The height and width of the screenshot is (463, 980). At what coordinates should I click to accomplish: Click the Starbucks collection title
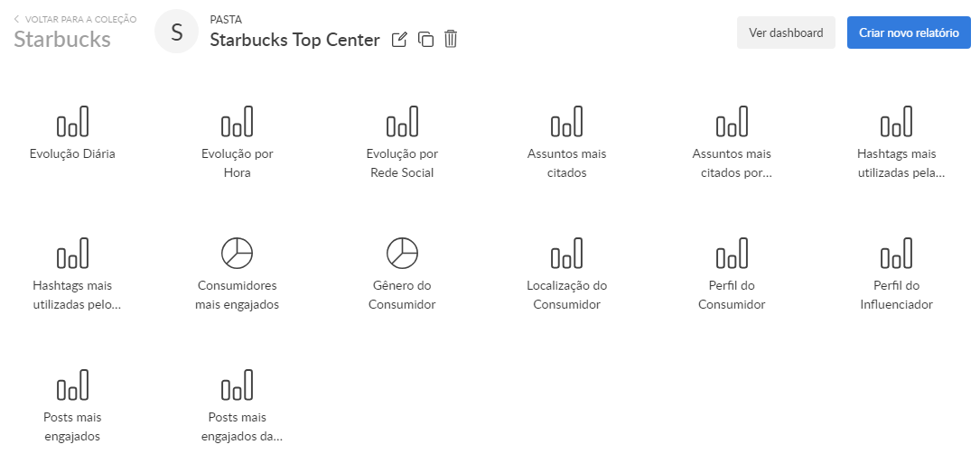(x=62, y=40)
